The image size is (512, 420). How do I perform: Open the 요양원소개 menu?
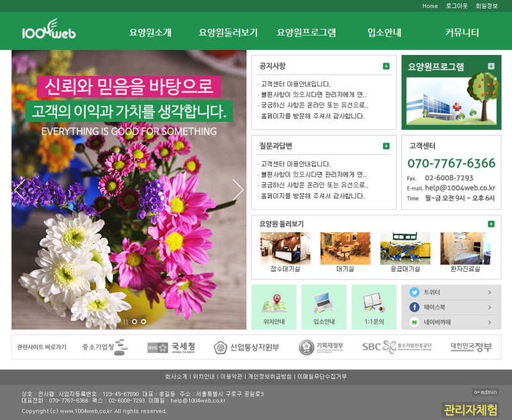click(x=150, y=33)
